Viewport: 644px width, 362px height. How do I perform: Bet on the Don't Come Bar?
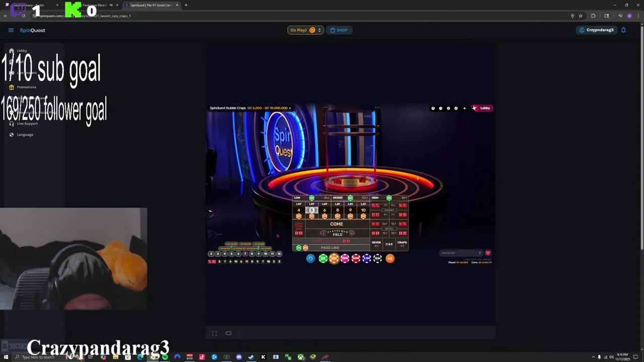coord(299,229)
